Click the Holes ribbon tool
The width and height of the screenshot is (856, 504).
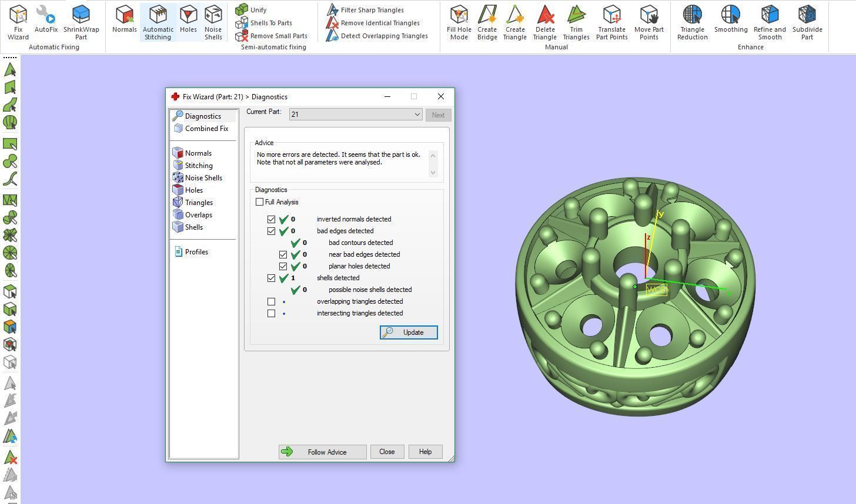tap(188, 19)
